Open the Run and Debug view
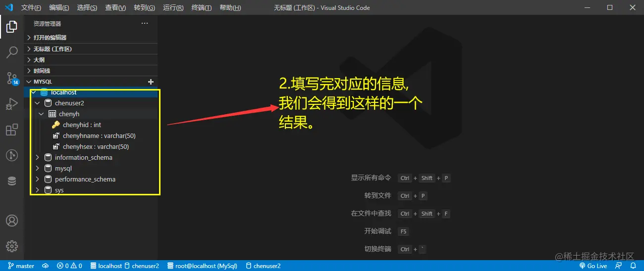The image size is (644, 271). point(12,104)
